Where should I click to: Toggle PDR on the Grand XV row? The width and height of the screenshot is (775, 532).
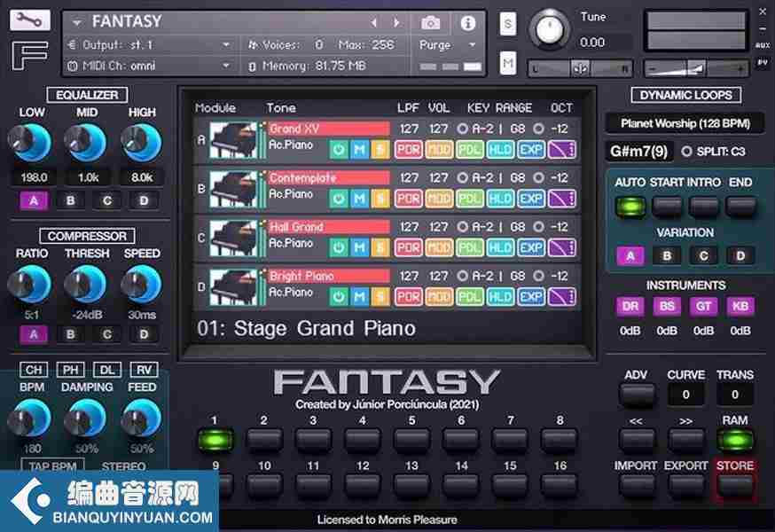pyautogui.click(x=408, y=150)
